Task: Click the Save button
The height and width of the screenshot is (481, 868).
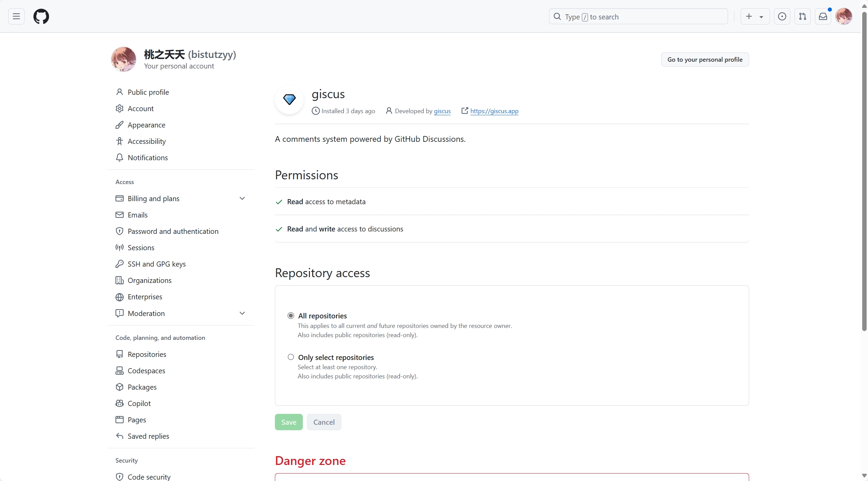Action: [289, 422]
